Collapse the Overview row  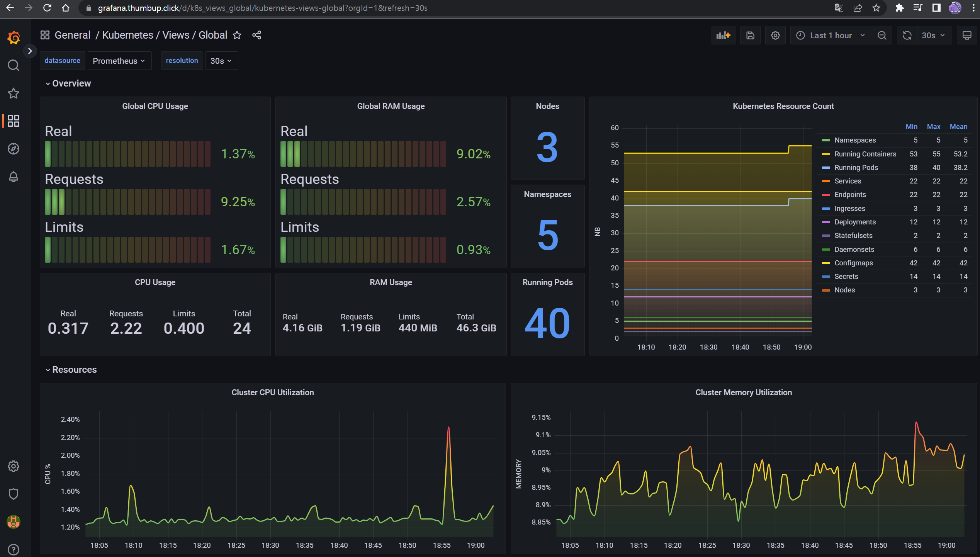coord(68,83)
